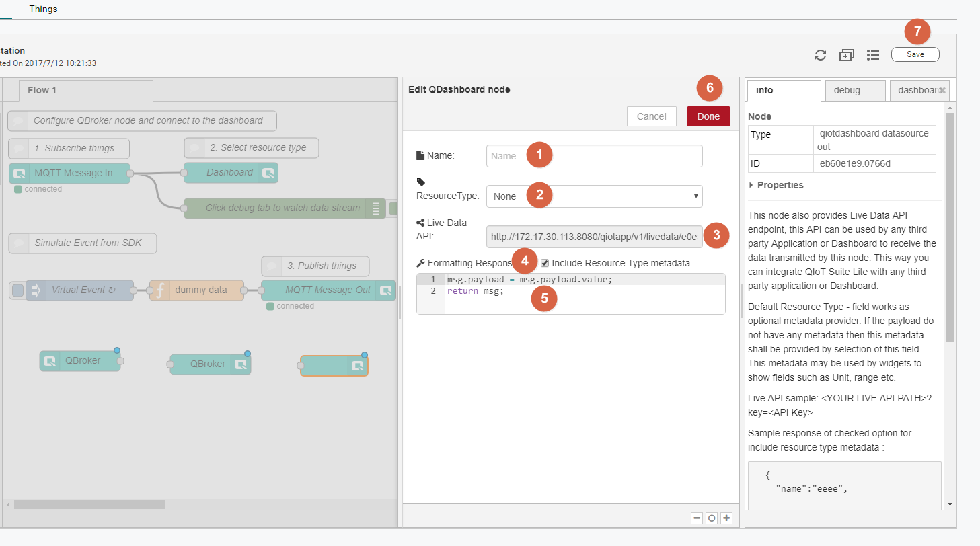Click the function icon on dummy data node
The image size is (980, 546).
click(x=160, y=290)
